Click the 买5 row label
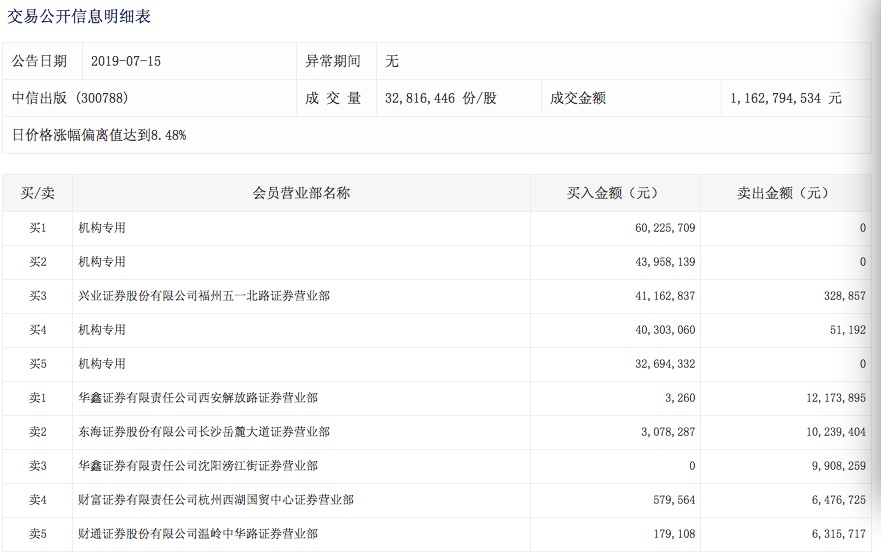 (x=37, y=364)
